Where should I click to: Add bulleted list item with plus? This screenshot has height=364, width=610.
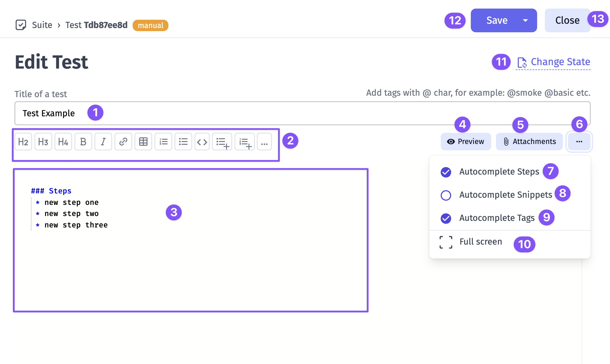(222, 142)
